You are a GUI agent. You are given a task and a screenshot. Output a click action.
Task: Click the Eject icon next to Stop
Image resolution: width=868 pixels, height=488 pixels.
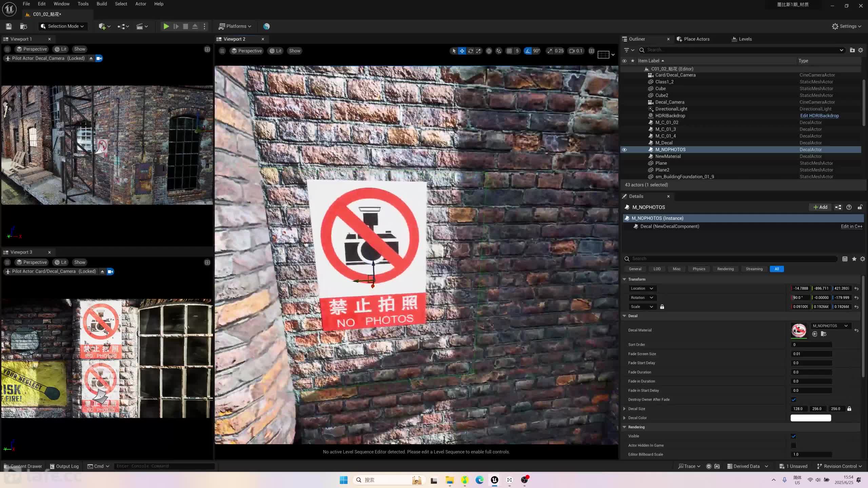point(195,26)
